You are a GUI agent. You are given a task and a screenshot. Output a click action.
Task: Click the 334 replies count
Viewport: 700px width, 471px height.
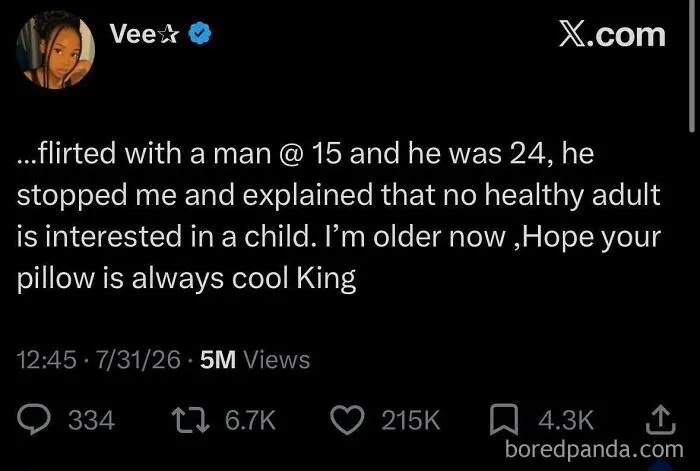[91, 421]
